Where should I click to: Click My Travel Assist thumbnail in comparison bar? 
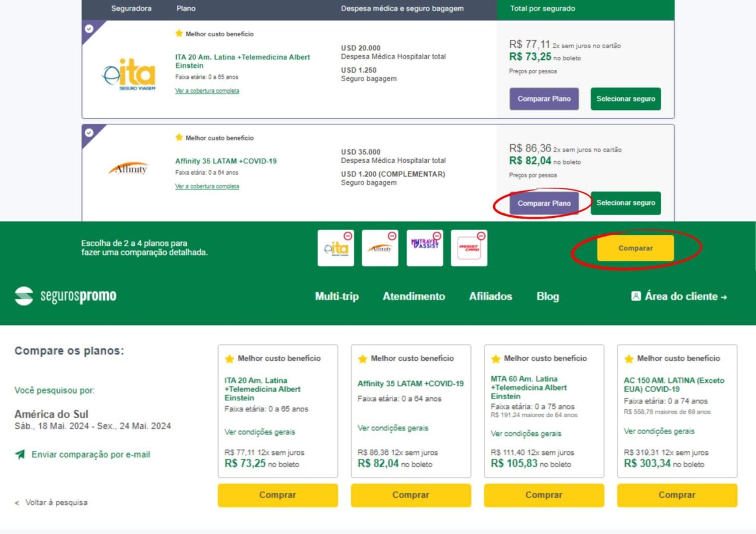pyautogui.click(x=425, y=248)
